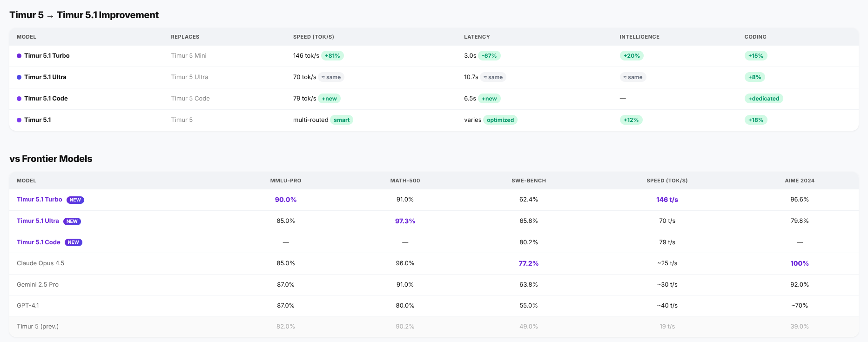Click the MMLU-PRO column header

286,181
